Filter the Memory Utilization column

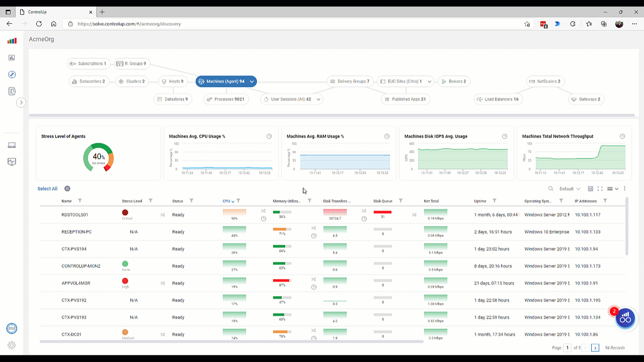point(309,201)
